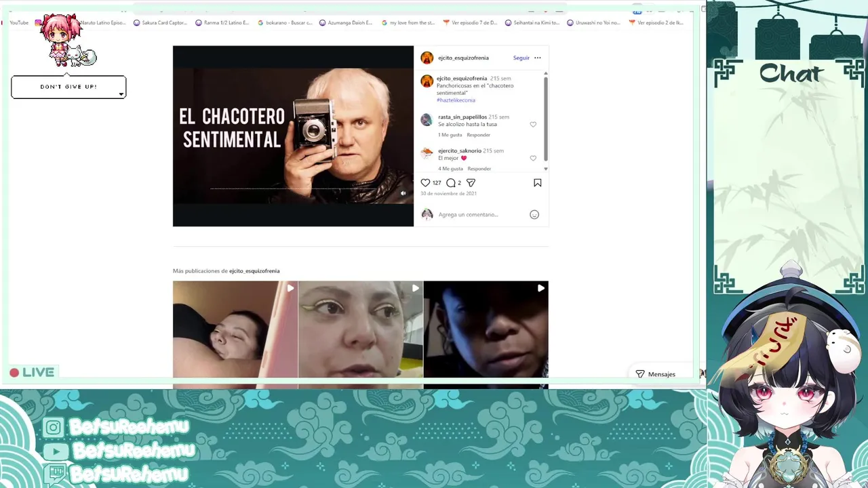This screenshot has width=868, height=488.
Task: Open emoji picker in comment box
Action: coord(534,215)
